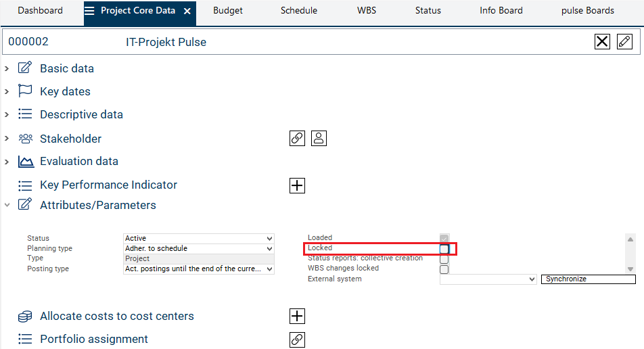This screenshot has height=349, width=644.
Task: Collapse the Attributes/Parameters section
Action: (x=7, y=205)
